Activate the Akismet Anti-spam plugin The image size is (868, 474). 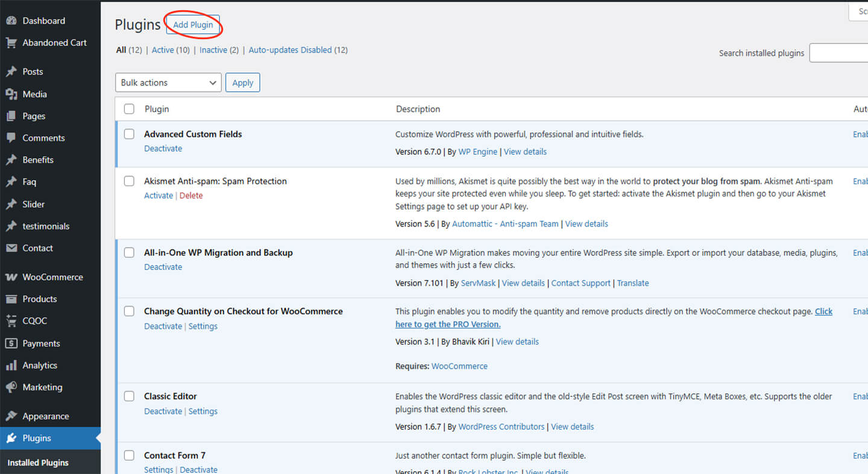159,196
